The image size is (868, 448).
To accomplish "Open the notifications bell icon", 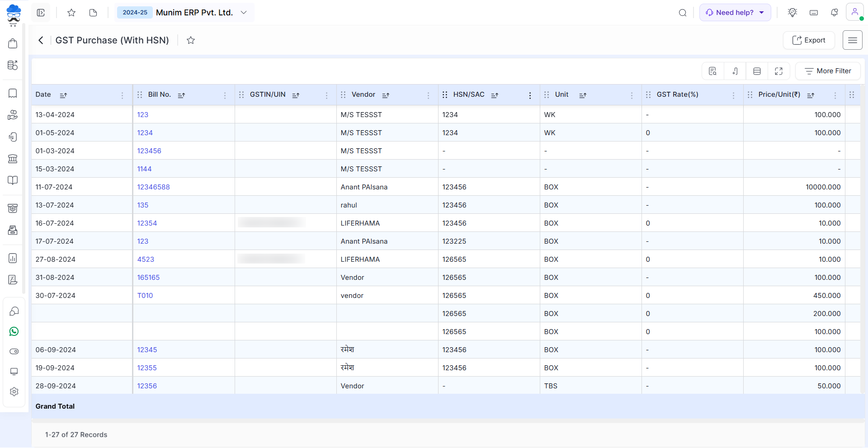I will (x=835, y=13).
